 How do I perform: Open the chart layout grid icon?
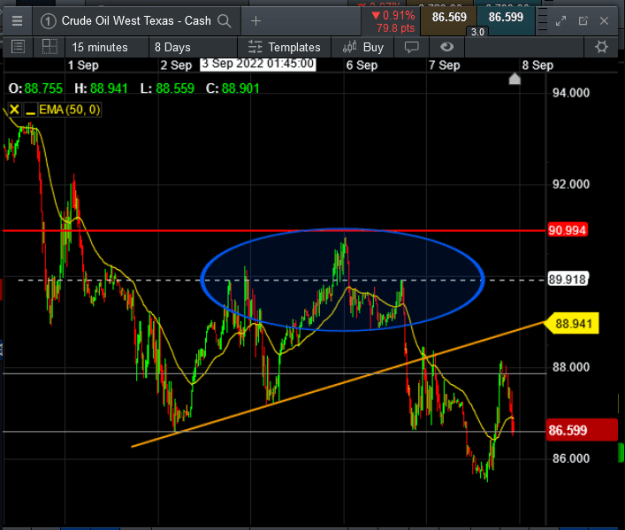point(49,47)
